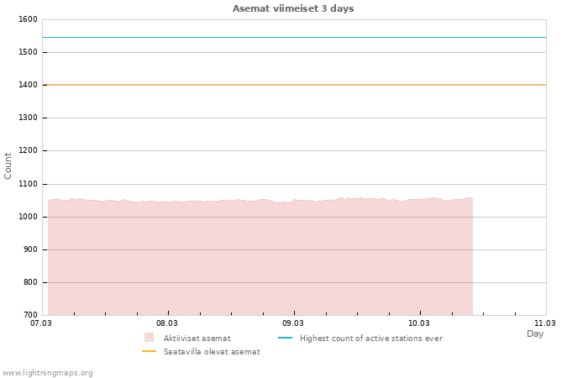Viewport: 588px width, 378px height.
Task: Select the 09.03 date tick label
Action: [293, 323]
